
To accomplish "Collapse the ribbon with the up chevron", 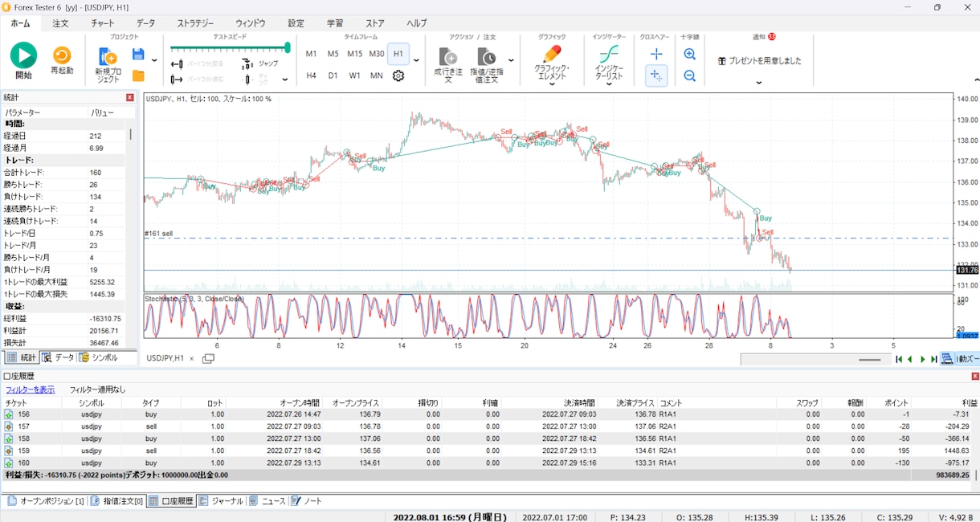I will coord(976,80).
